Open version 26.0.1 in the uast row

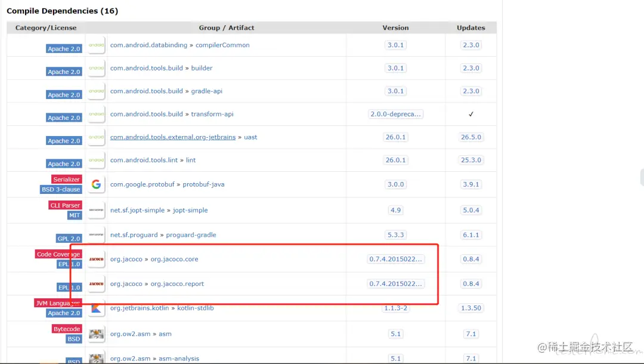click(395, 137)
